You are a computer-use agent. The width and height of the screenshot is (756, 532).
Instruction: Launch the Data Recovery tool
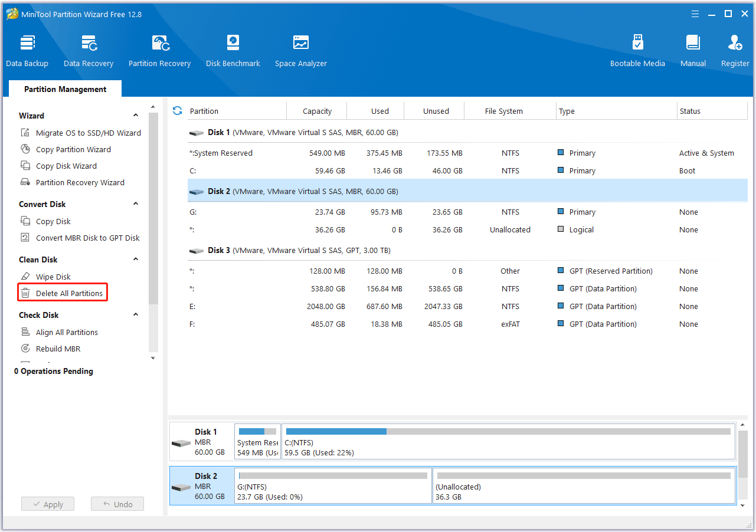[x=89, y=51]
